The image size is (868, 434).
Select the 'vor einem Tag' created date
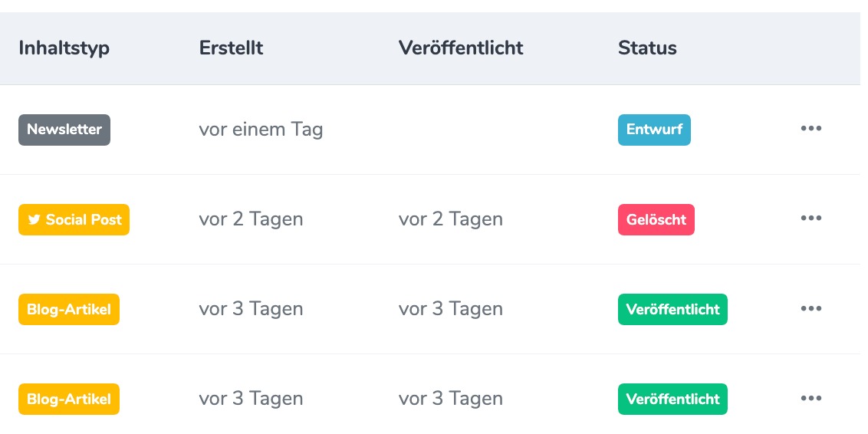pos(261,130)
